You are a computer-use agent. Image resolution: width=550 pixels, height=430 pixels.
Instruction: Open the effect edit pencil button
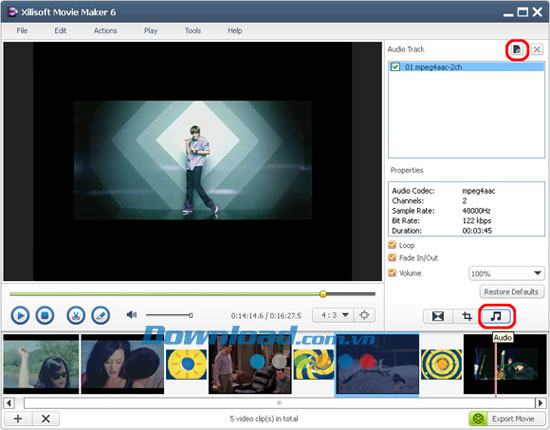click(x=101, y=315)
